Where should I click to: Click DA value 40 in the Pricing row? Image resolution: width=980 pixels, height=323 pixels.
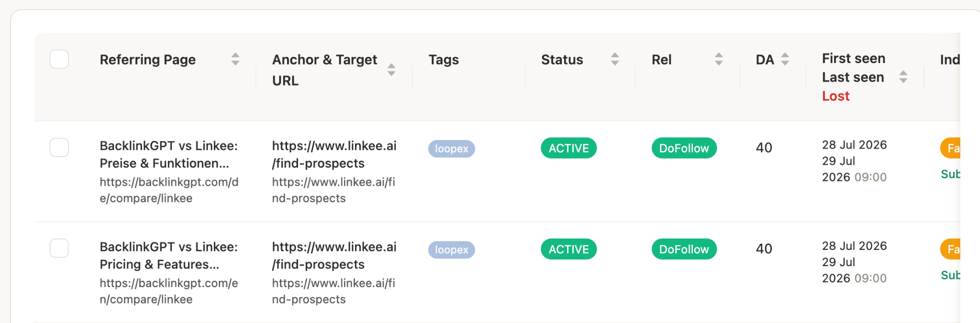pyautogui.click(x=764, y=249)
